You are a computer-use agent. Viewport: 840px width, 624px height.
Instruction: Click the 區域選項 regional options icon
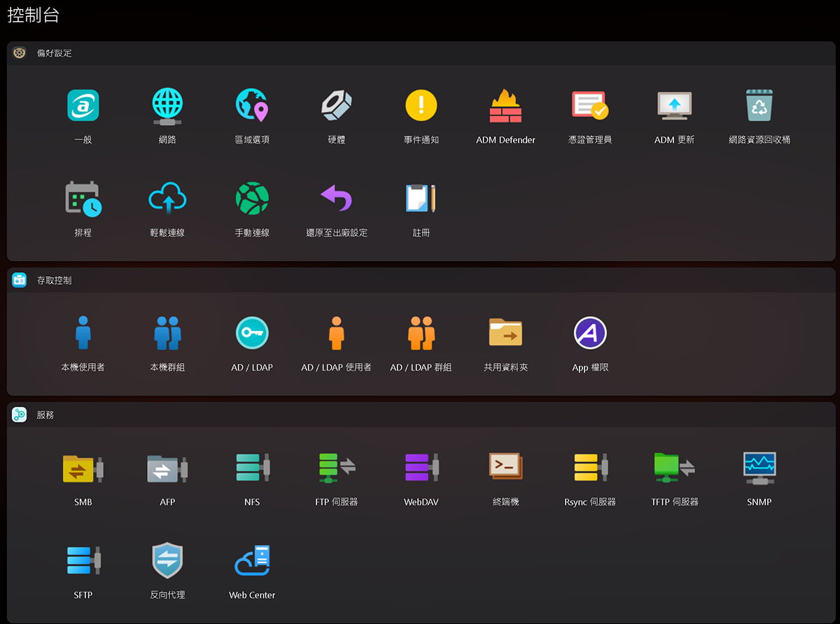tap(252, 106)
